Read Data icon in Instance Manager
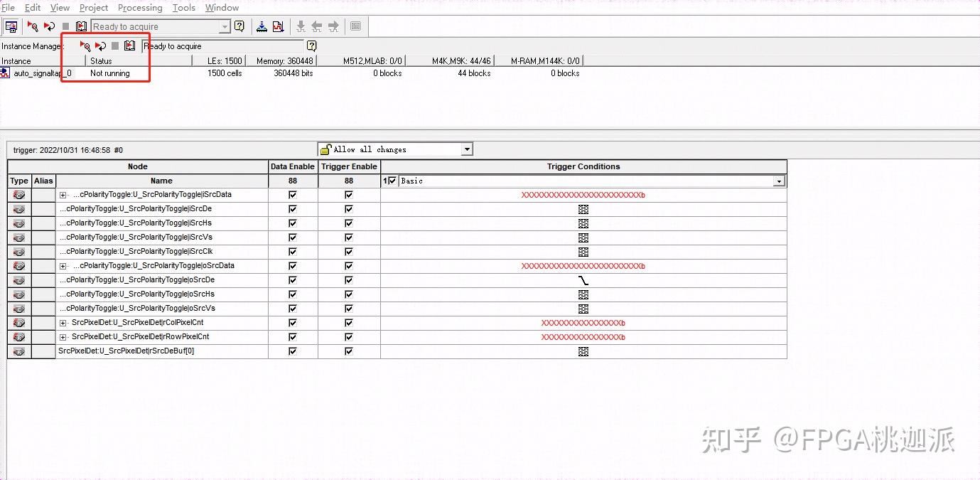This screenshot has height=480, width=980. click(129, 46)
